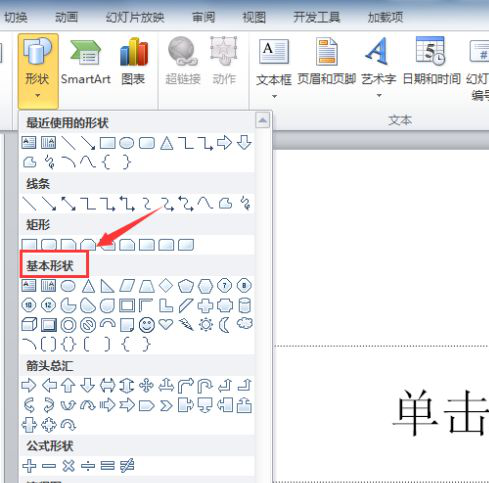Image resolution: width=489 pixels, height=484 pixels.
Task: Choose the crescent moon shape
Action: pyautogui.click(x=224, y=324)
